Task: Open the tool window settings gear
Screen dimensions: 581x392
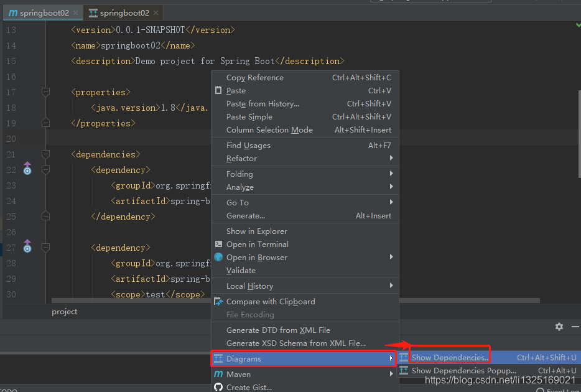Action: pos(559,327)
